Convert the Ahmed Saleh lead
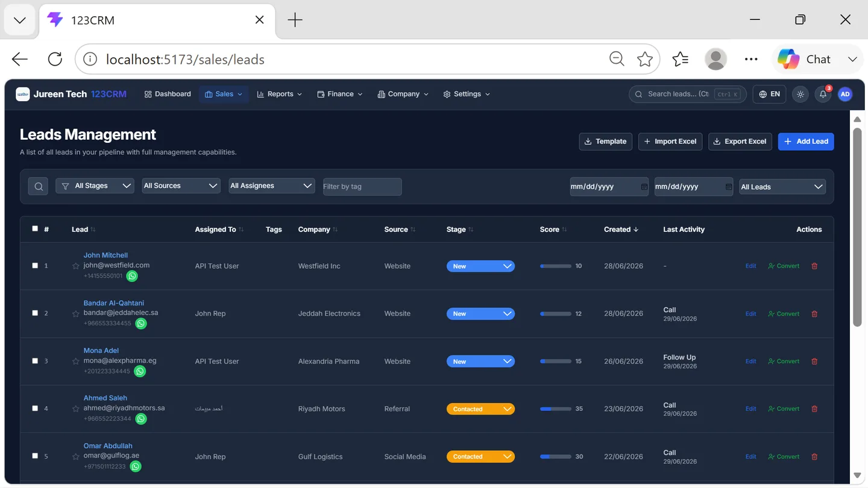Viewport: 868px width, 488px height. [x=784, y=408]
